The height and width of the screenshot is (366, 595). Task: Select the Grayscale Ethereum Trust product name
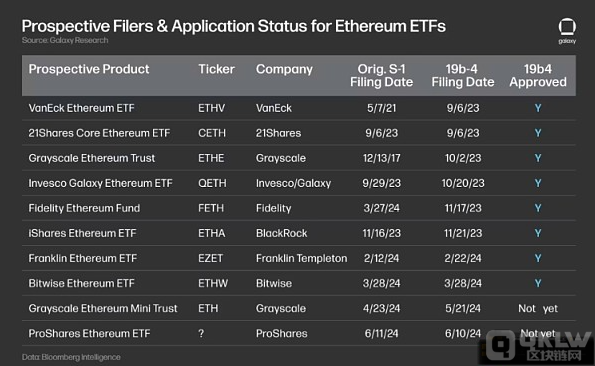coord(91,158)
